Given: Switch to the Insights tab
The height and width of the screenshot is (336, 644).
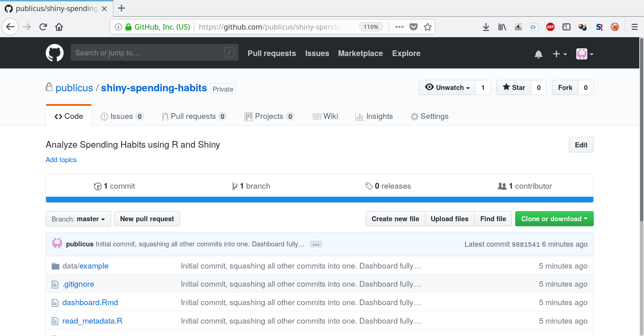Looking at the screenshot, I should pyautogui.click(x=374, y=116).
